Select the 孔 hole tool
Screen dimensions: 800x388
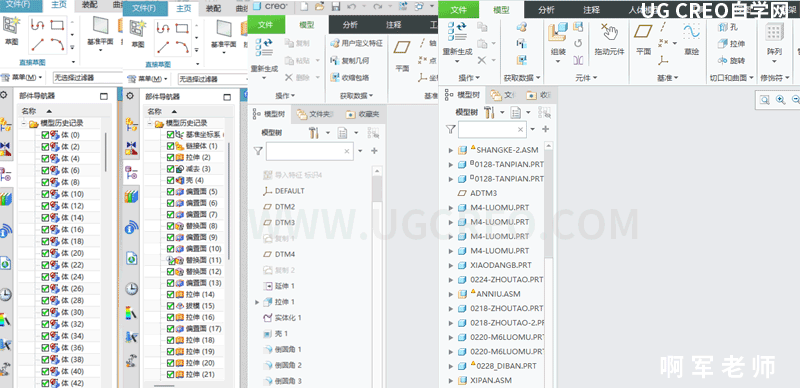[728, 28]
